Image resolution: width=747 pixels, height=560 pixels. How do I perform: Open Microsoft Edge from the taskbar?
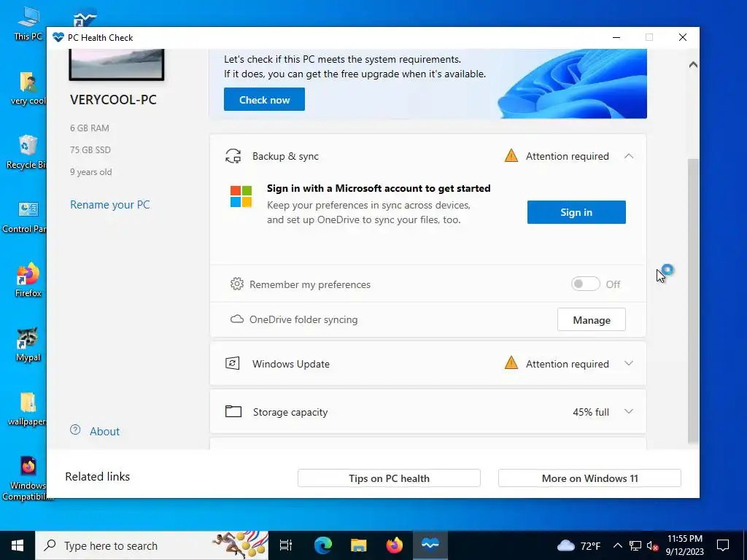(x=323, y=545)
